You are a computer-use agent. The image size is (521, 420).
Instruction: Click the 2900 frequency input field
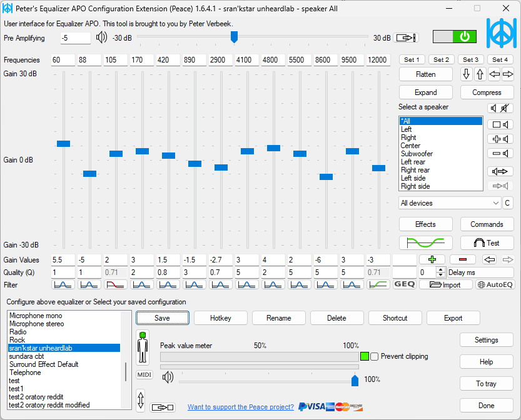(x=221, y=60)
